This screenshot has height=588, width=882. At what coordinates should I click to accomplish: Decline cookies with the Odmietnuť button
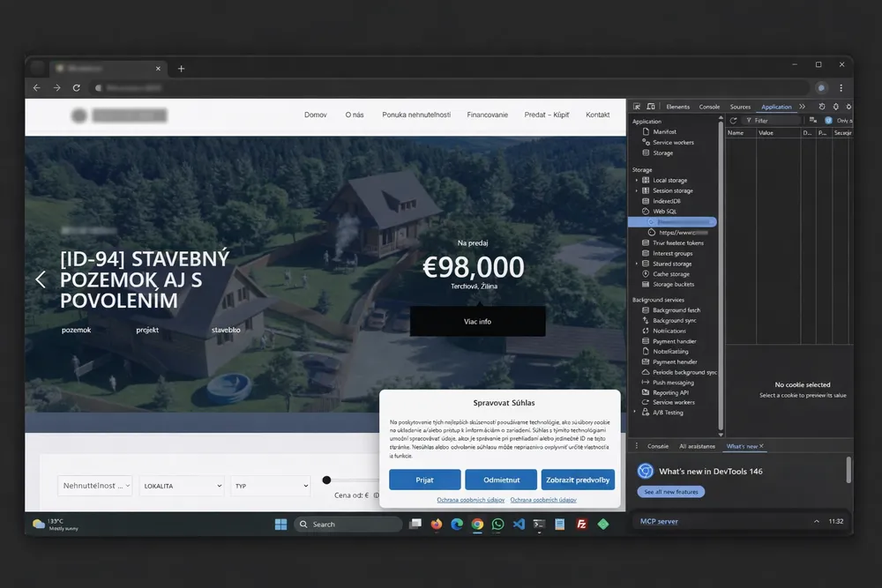501,480
